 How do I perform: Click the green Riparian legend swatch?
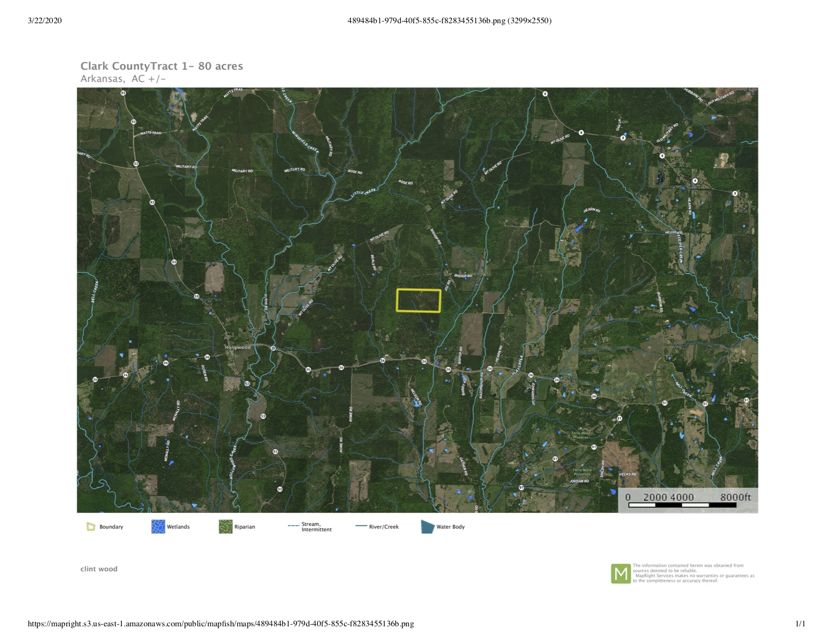point(225,527)
